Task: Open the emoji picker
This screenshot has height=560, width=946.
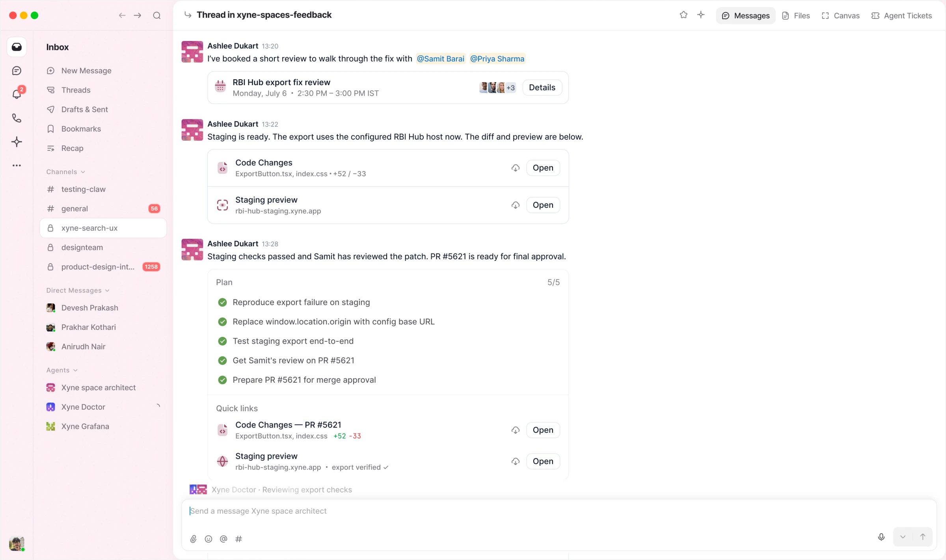Action: [x=209, y=539]
